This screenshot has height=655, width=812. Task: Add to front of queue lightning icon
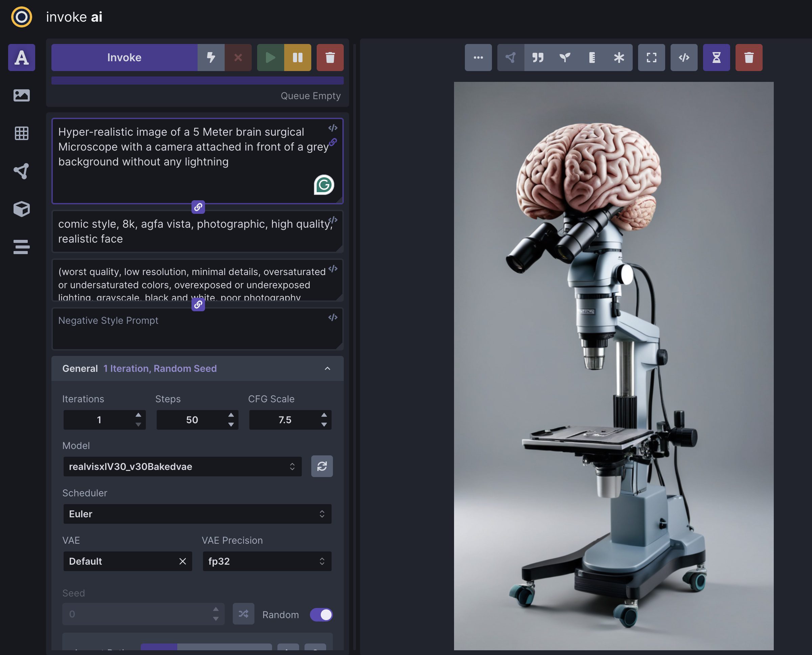211,58
